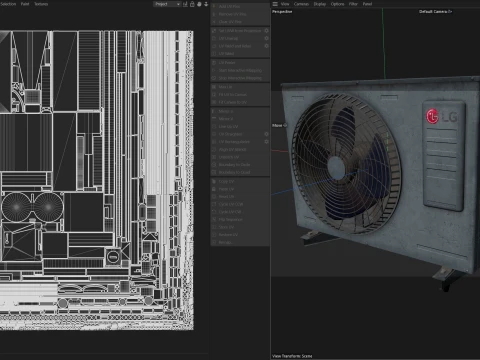Expand the Project dropdown
The width and height of the screenshot is (480, 360).
click(x=167, y=4)
